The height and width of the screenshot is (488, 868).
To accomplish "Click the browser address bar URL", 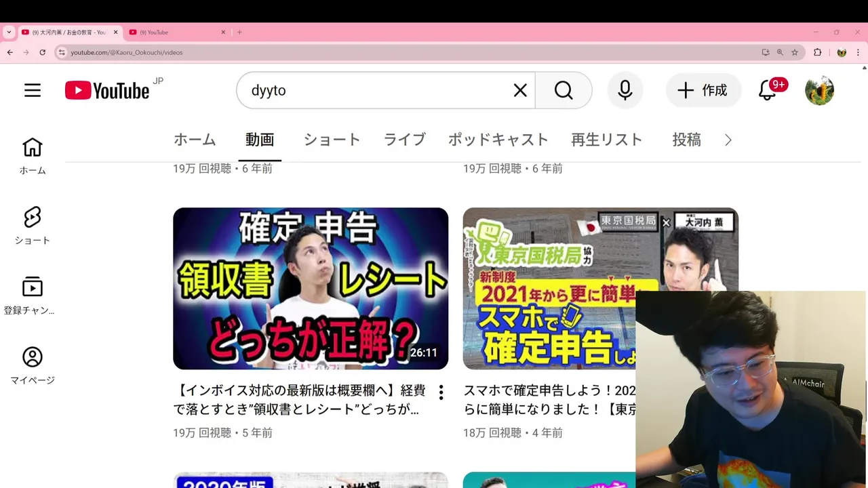I will click(127, 52).
